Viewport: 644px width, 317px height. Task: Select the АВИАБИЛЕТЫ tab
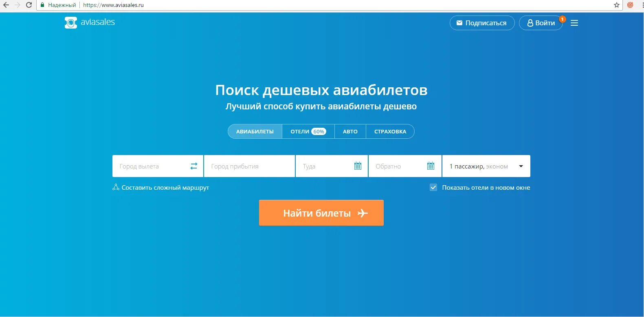point(255,131)
